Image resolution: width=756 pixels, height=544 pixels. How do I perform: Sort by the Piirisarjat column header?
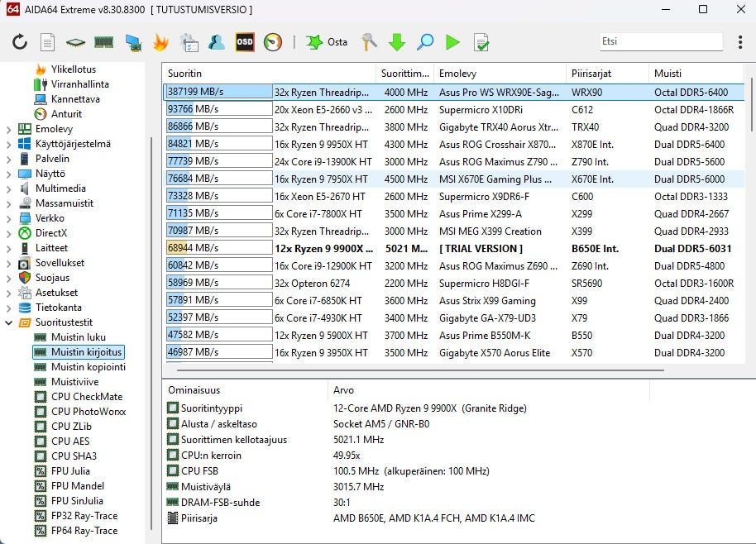[607, 74]
